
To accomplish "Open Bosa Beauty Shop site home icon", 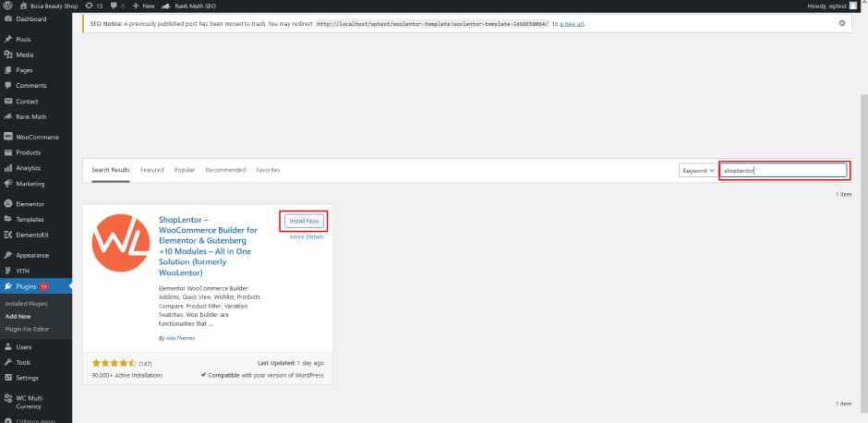I will point(24,6).
